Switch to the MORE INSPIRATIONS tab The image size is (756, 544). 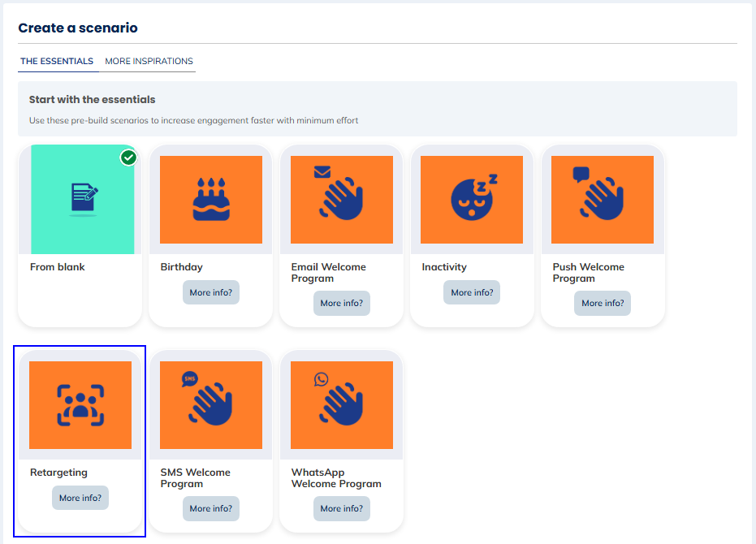(x=149, y=61)
